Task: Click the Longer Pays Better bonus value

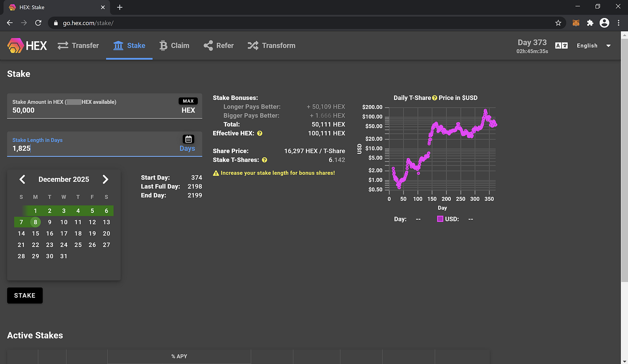Action: click(x=326, y=107)
